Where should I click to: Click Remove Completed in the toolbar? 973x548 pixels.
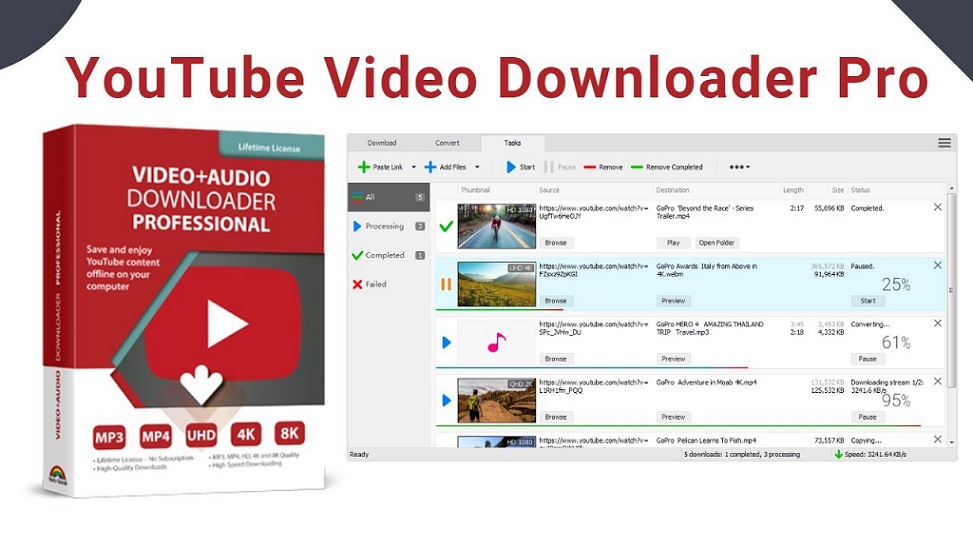[x=666, y=167]
